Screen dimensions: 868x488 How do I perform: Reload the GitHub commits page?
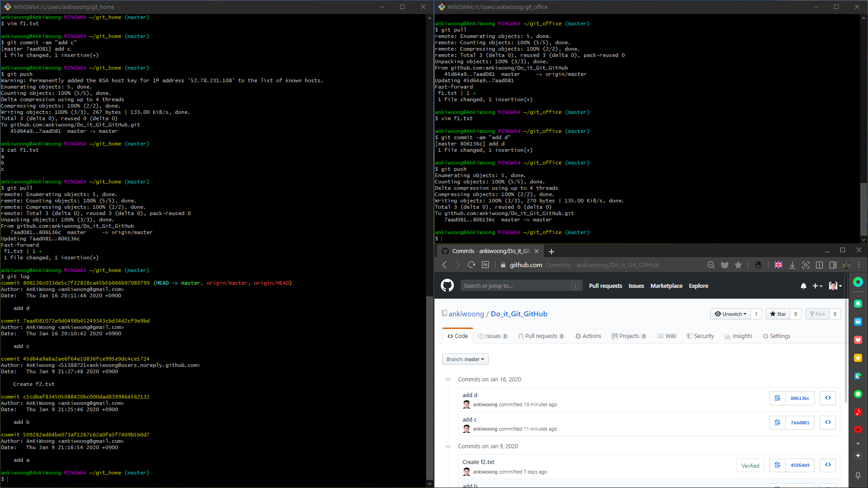coord(472,265)
